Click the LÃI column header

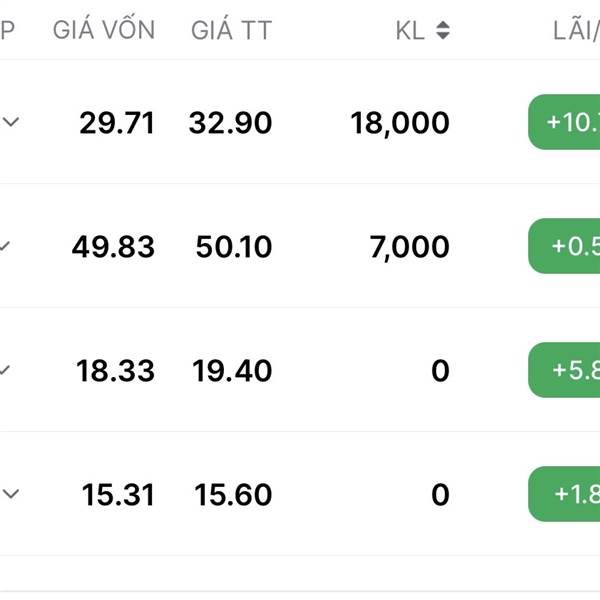(x=576, y=29)
